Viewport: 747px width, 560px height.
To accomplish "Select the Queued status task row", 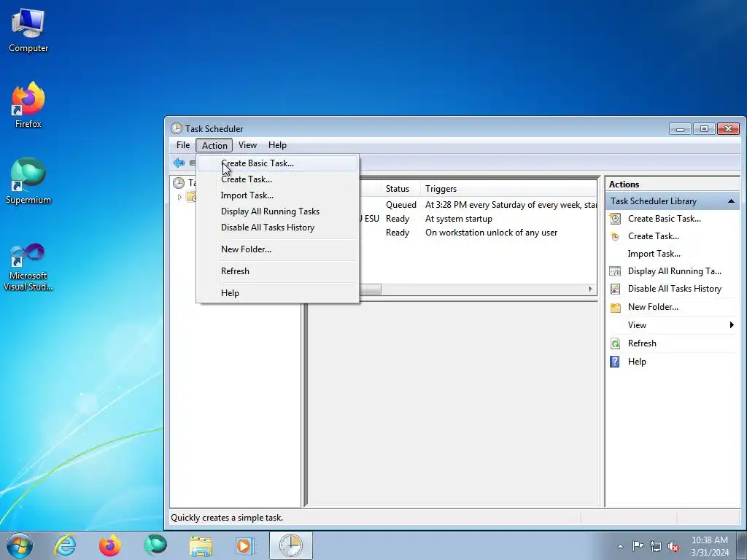I will coord(477,205).
